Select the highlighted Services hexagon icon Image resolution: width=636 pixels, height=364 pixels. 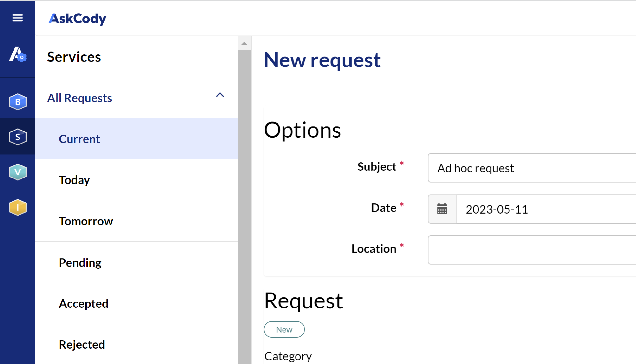pyautogui.click(x=17, y=136)
